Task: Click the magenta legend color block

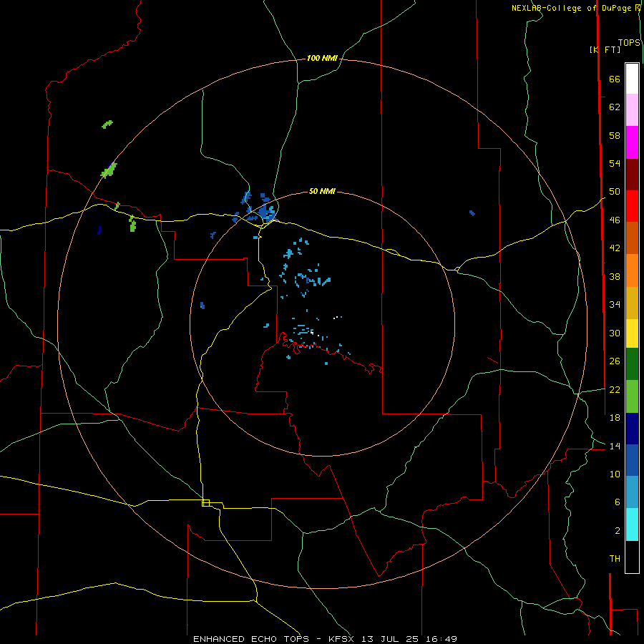Action: [x=632, y=142]
